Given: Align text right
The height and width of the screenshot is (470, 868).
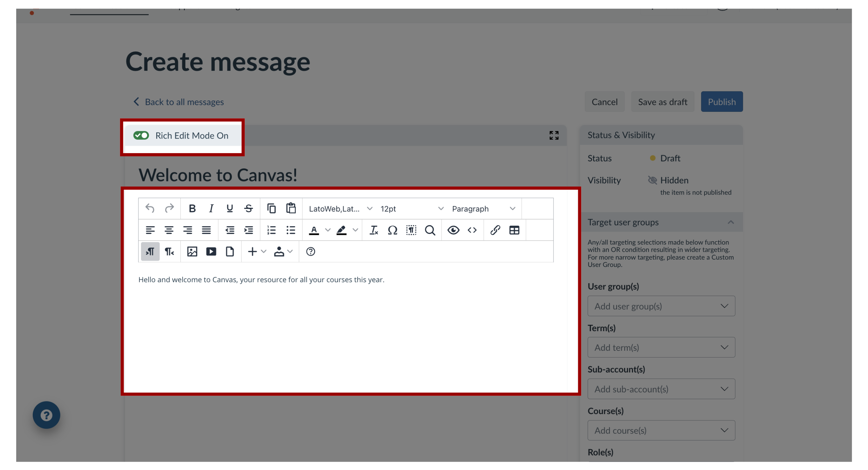Looking at the screenshot, I should click(x=188, y=230).
